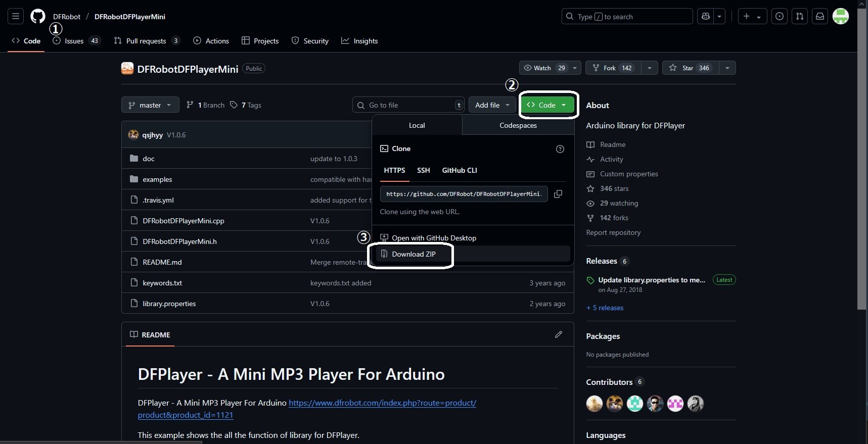Copy the HTTPS clone URL to clipboard
Viewport: 868px width, 444px height.
(558, 194)
